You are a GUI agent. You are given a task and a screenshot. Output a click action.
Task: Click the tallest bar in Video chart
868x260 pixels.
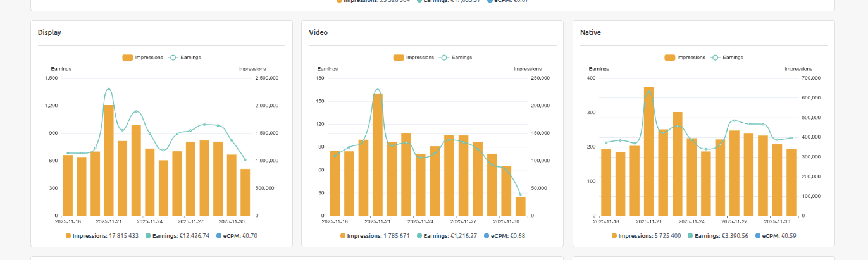[x=378, y=154]
